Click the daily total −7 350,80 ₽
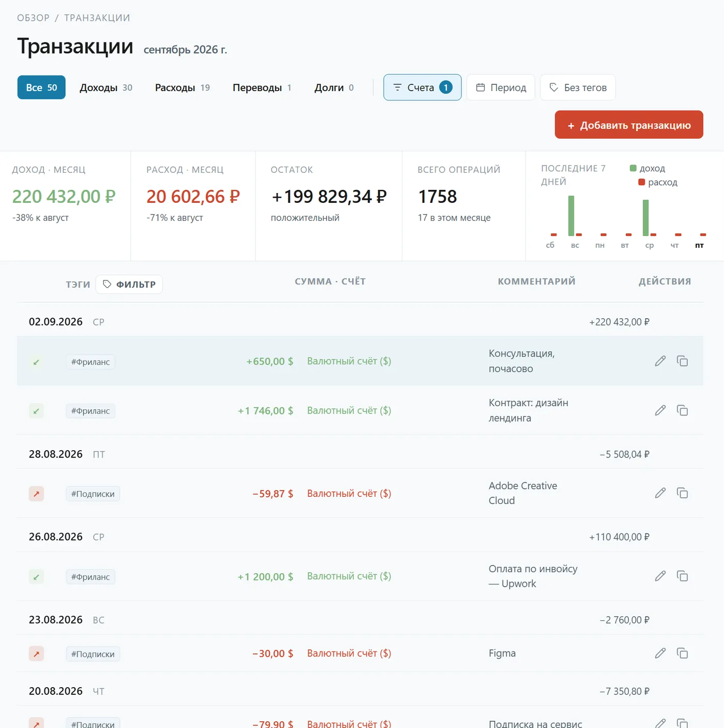 tap(625, 691)
